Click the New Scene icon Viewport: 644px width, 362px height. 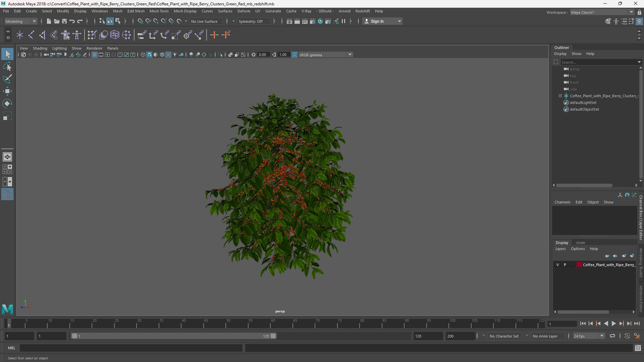pos(49,21)
